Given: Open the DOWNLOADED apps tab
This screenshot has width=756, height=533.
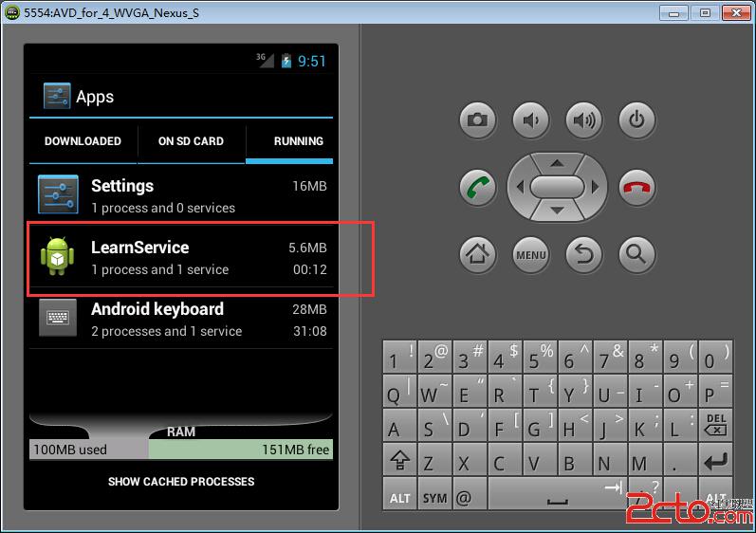Looking at the screenshot, I should [x=83, y=141].
